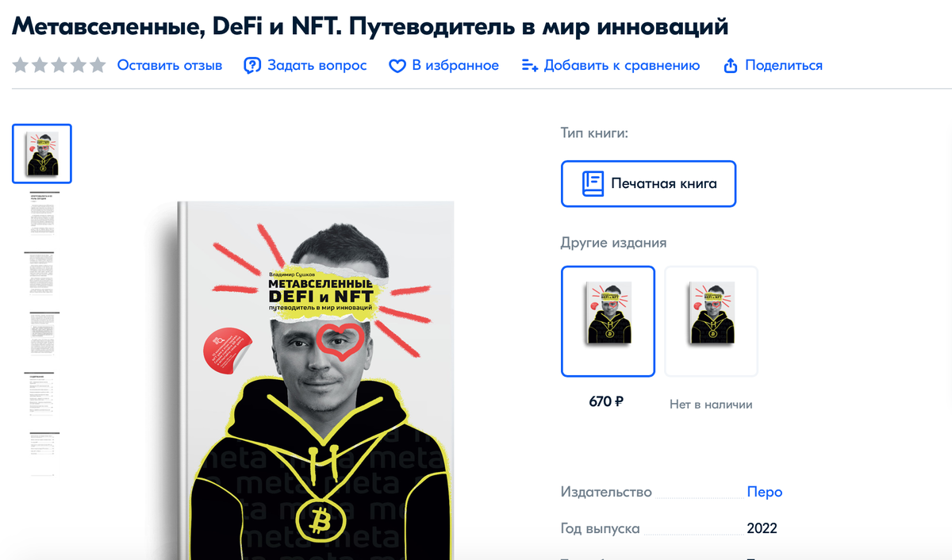Rate the book with the third star

pos(59,65)
